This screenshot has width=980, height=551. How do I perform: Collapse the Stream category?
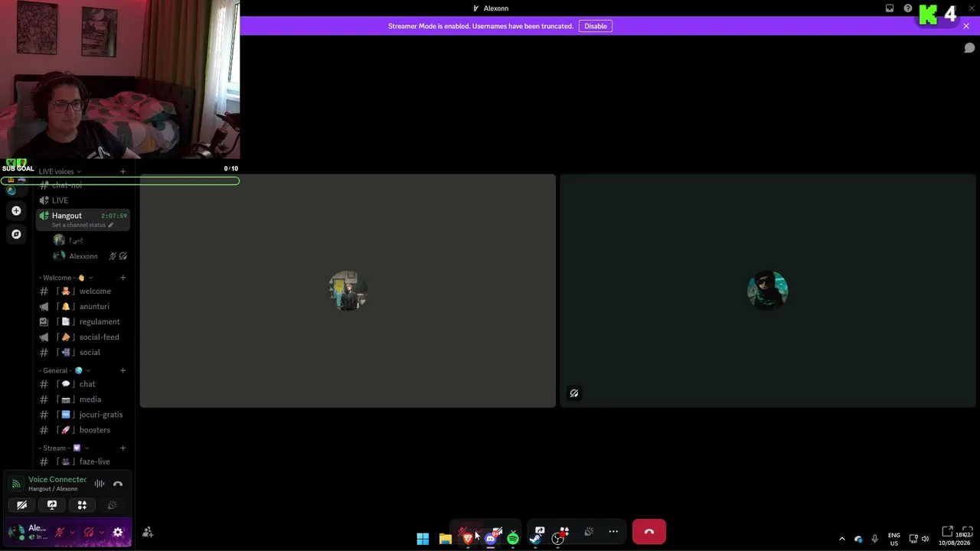tap(64, 448)
